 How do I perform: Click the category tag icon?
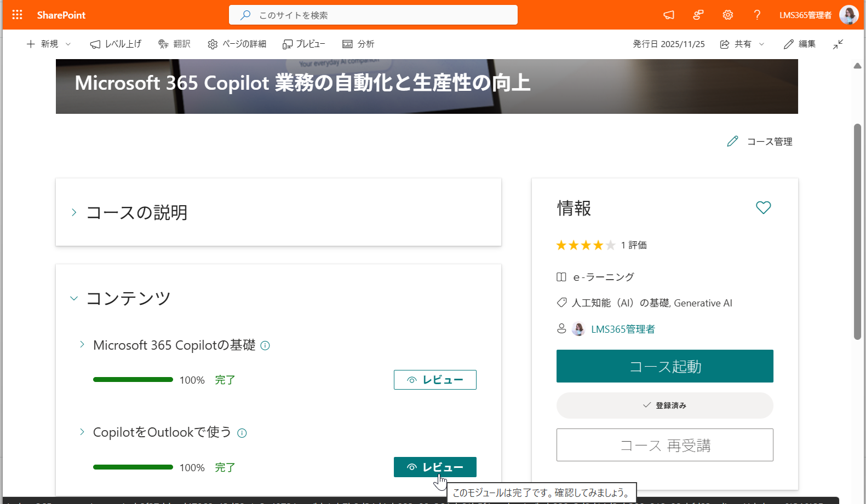(x=561, y=303)
